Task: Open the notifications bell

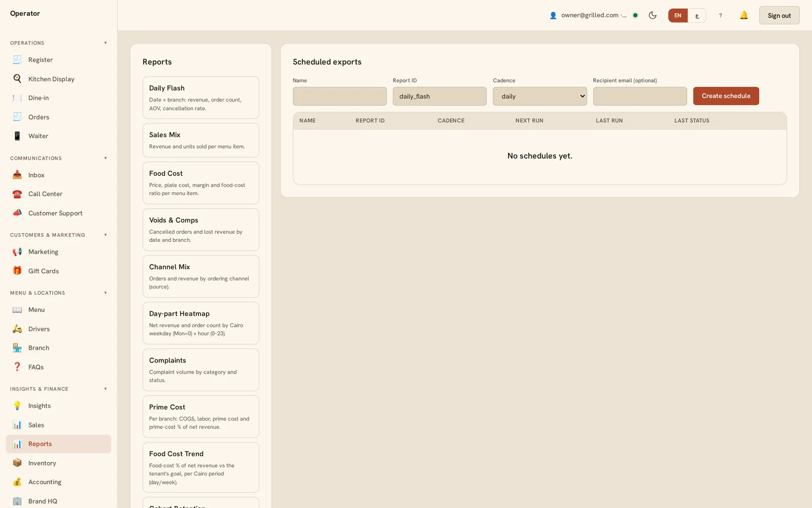Action: coord(743,15)
